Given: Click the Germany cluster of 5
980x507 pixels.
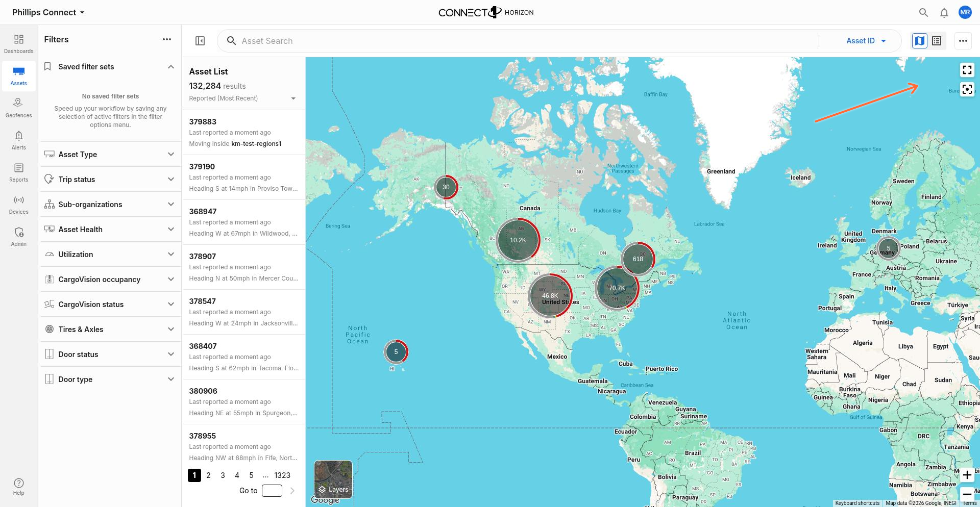Looking at the screenshot, I should pyautogui.click(x=888, y=248).
